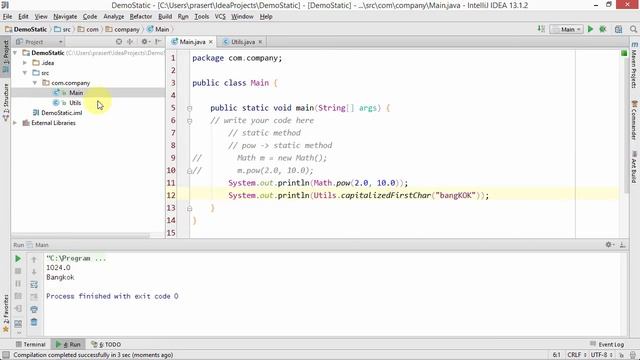The image size is (640, 360).
Task: Toggle the 1: Project side tab
Action: 5,56
